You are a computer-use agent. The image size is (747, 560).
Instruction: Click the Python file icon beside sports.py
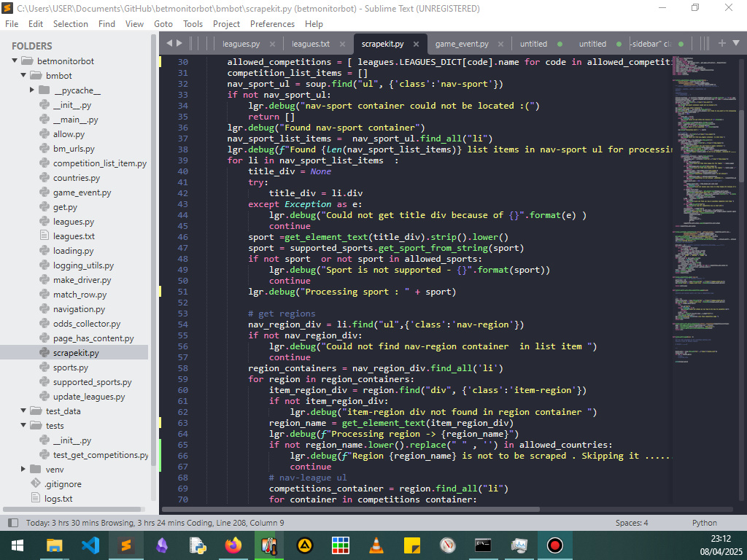[42, 367]
